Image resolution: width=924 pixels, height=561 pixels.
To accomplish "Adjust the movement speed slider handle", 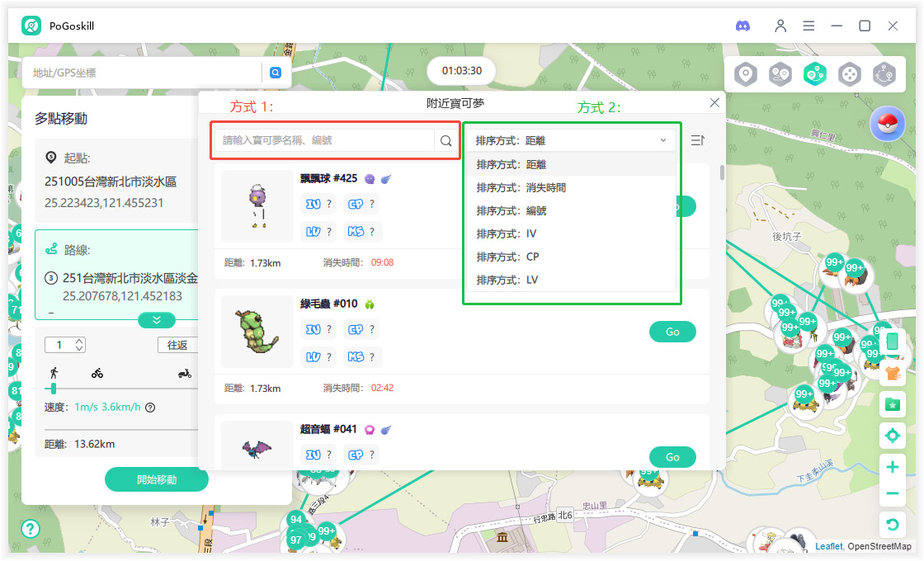I will [54, 389].
